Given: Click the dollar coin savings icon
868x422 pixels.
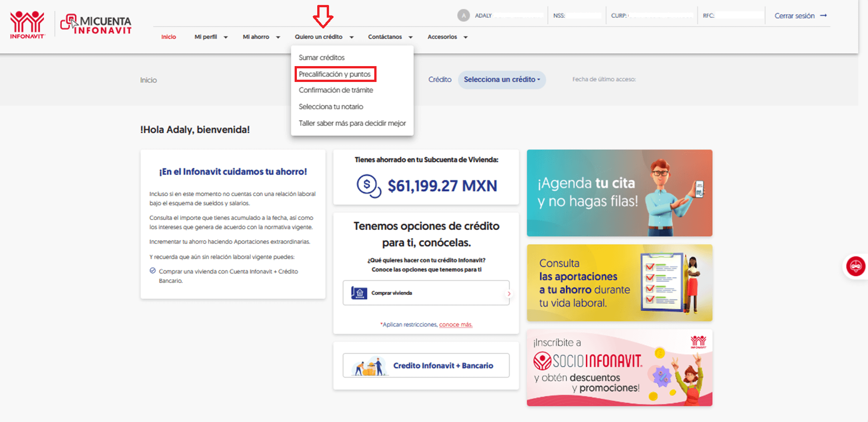Looking at the screenshot, I should tap(369, 186).
